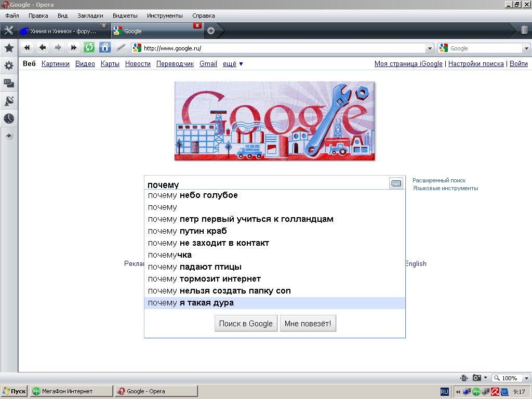The height and width of the screenshot is (399, 532).
Task: Switch to Химия и Химики tab
Action: click(62, 31)
